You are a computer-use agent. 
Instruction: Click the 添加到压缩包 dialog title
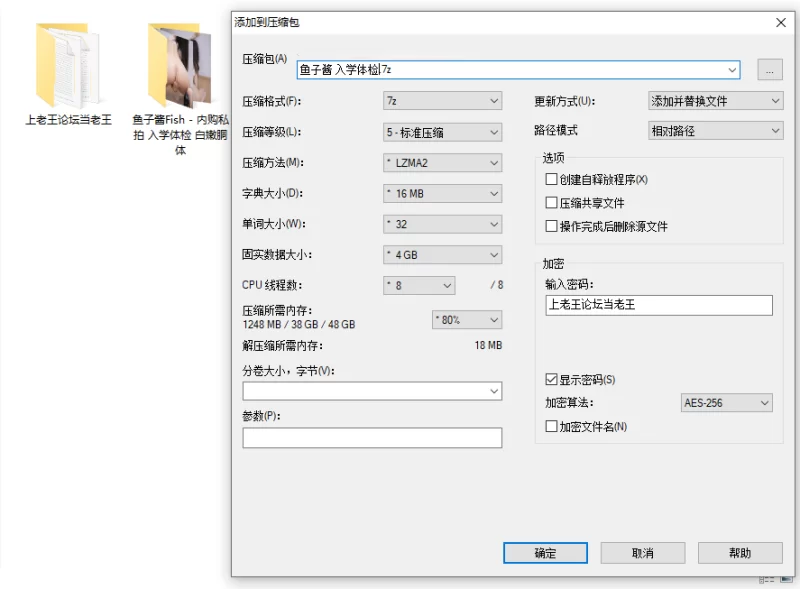tap(267, 22)
